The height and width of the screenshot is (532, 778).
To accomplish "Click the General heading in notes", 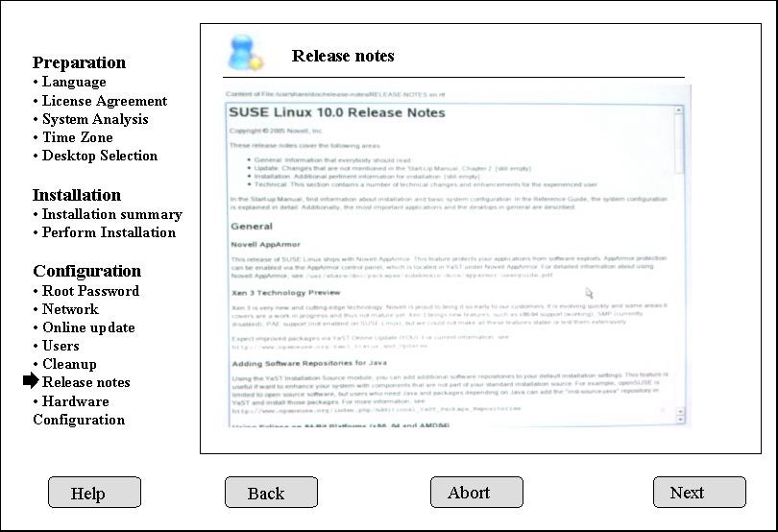I will (x=252, y=227).
